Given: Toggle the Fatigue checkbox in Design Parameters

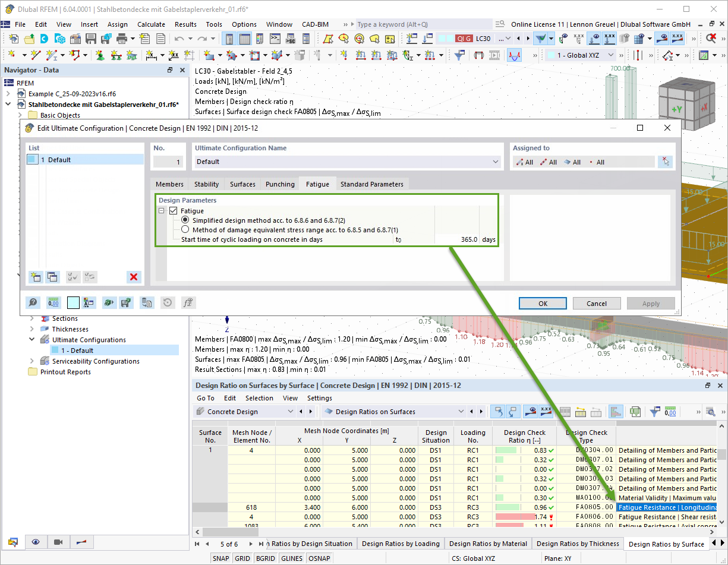Looking at the screenshot, I should (x=174, y=211).
